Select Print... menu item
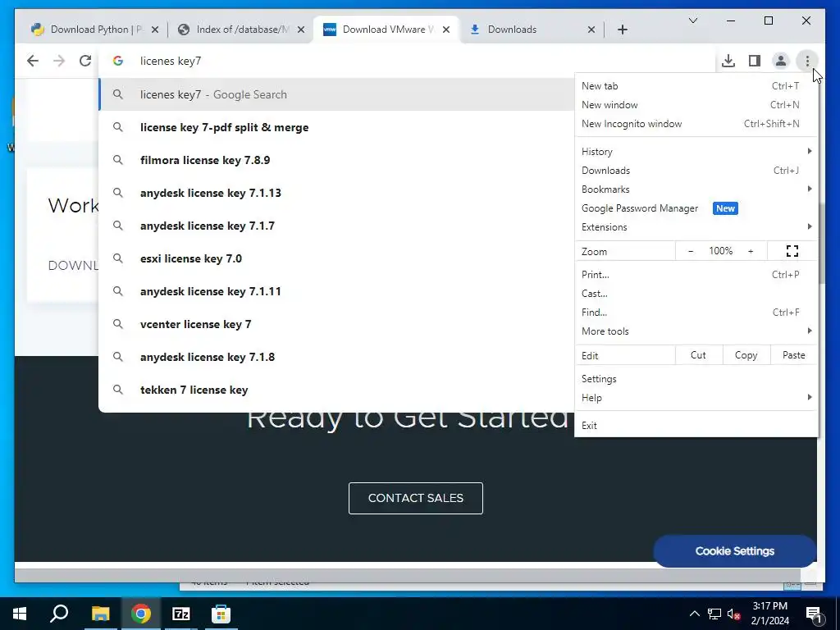 [696, 274]
